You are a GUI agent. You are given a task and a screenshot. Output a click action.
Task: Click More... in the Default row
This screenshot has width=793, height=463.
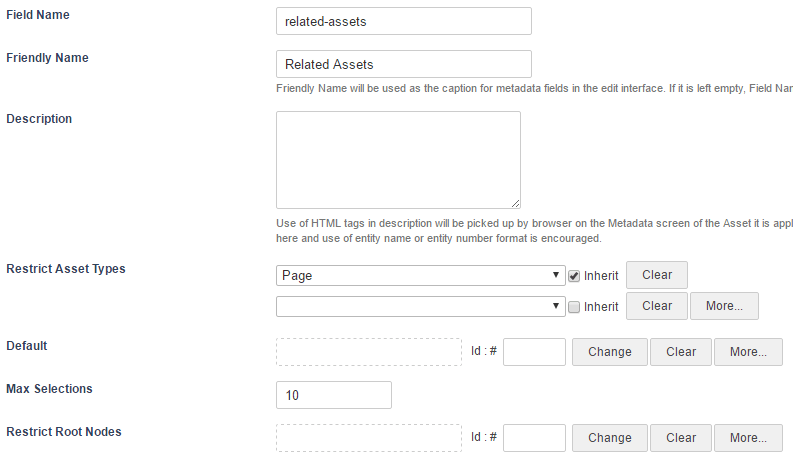pyautogui.click(x=748, y=352)
